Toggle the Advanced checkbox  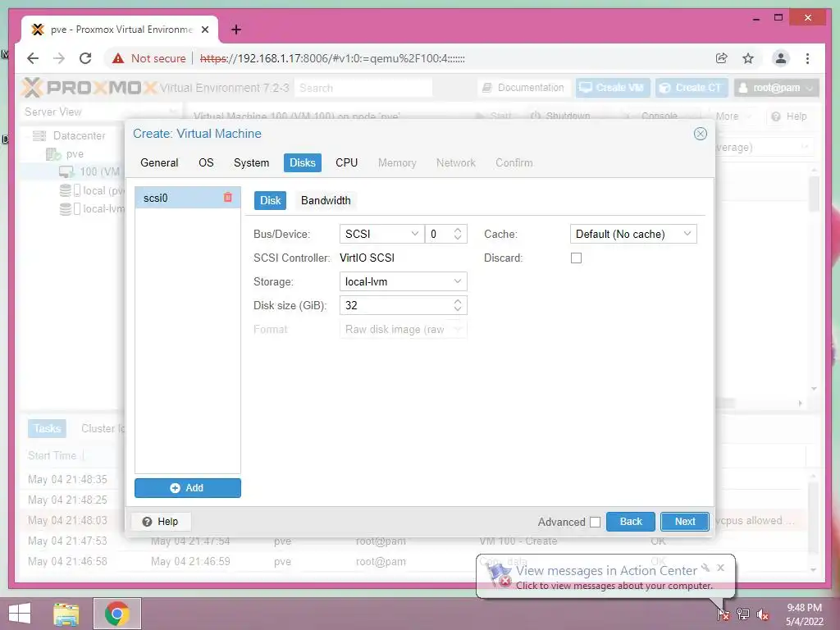596,522
